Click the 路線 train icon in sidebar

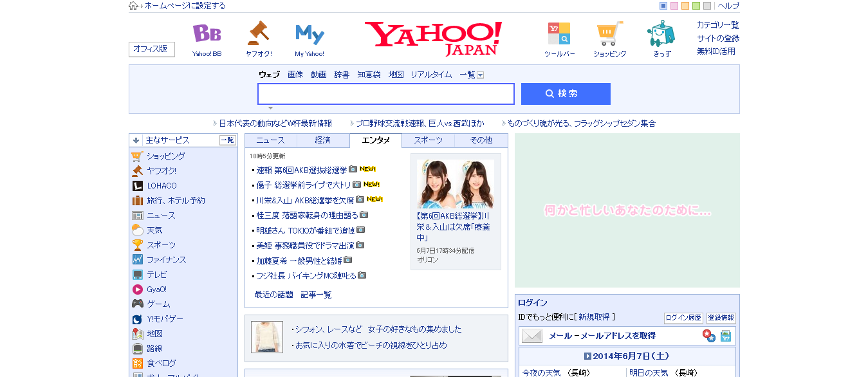click(137, 349)
